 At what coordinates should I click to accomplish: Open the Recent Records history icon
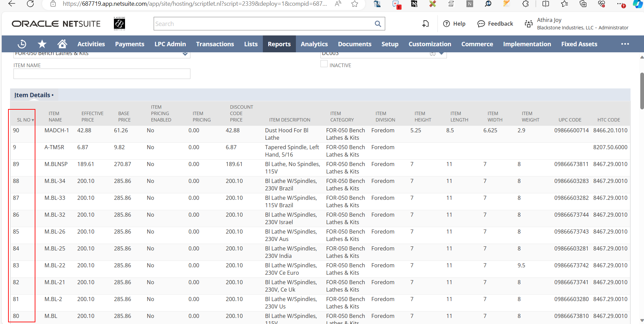point(22,44)
